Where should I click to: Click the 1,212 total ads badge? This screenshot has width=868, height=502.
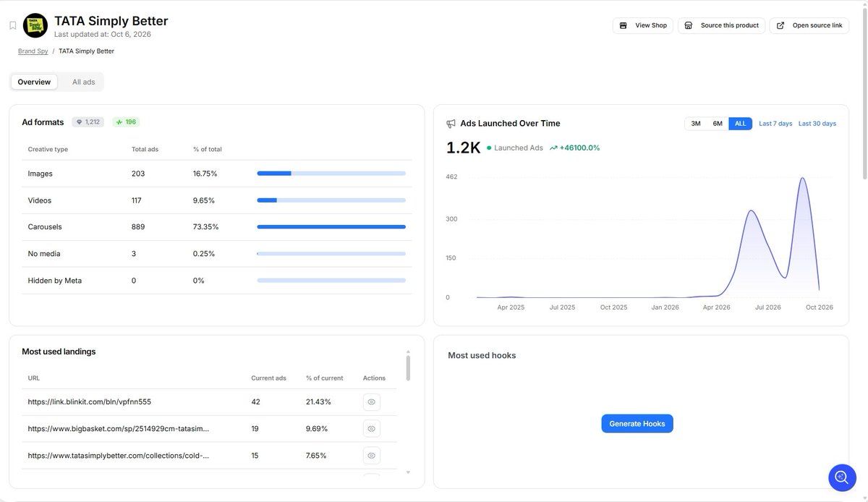tap(88, 122)
